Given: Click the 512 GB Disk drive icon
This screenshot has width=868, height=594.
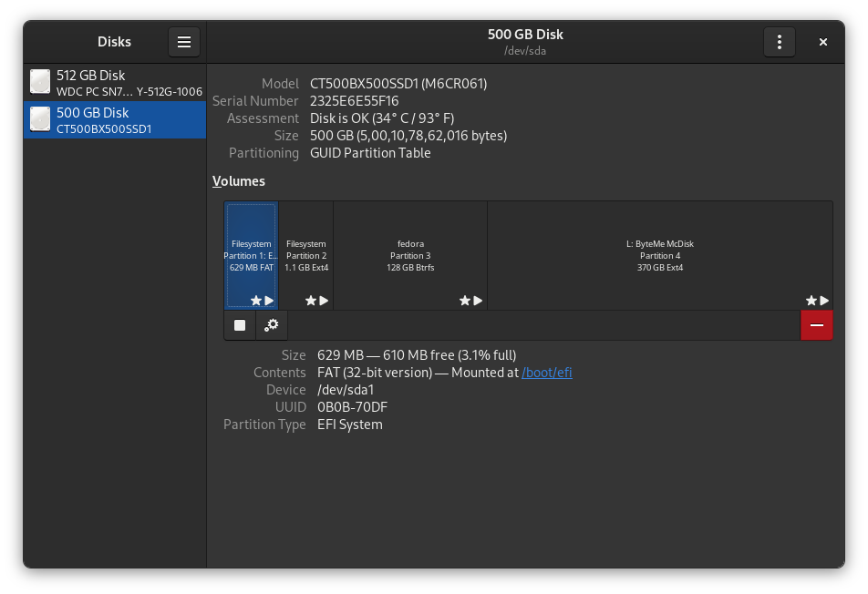Looking at the screenshot, I should [x=40, y=82].
